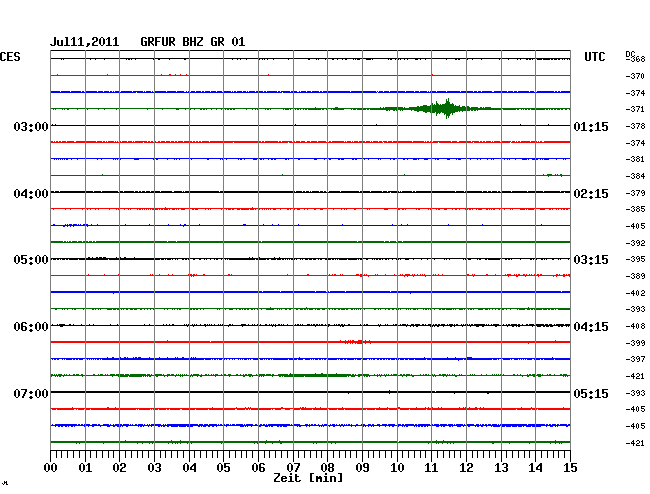Click the DC offset value -397
Viewport: 650px width, 494px height.
click(x=635, y=359)
